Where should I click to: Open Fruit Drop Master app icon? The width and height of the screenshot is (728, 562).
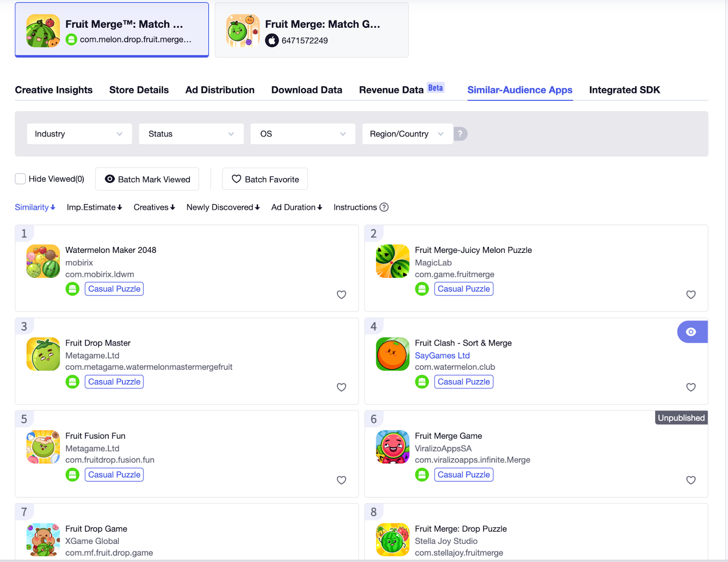tap(43, 354)
